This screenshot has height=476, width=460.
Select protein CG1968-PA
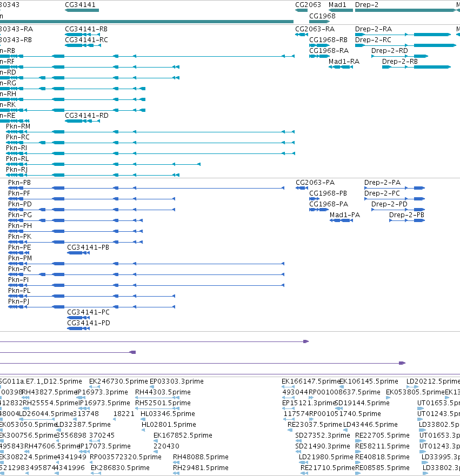coord(329,204)
